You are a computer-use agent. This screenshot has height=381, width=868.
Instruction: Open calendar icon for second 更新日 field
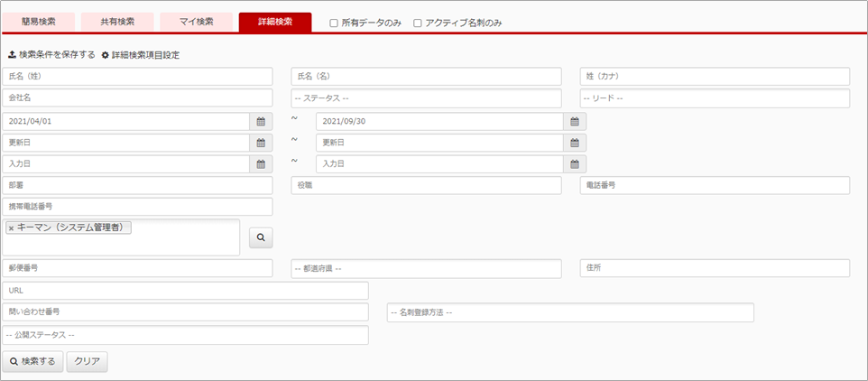[575, 143]
